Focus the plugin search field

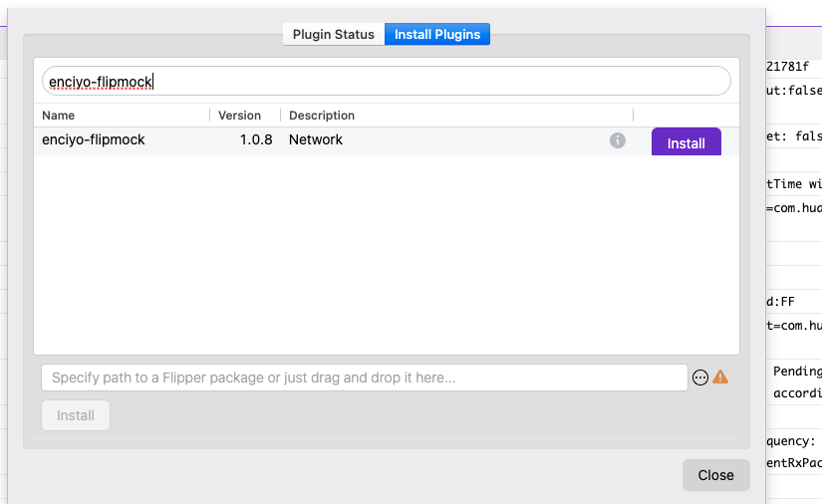(387, 82)
